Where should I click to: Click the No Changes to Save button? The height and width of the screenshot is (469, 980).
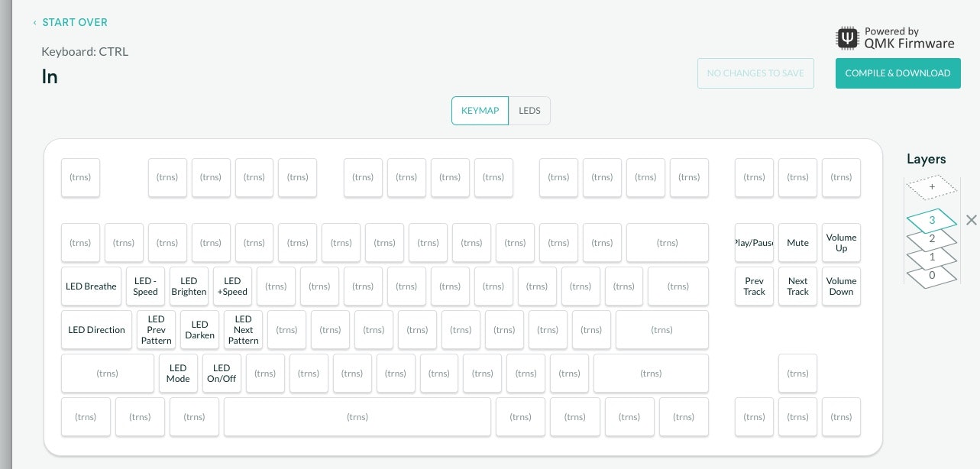pyautogui.click(x=755, y=73)
